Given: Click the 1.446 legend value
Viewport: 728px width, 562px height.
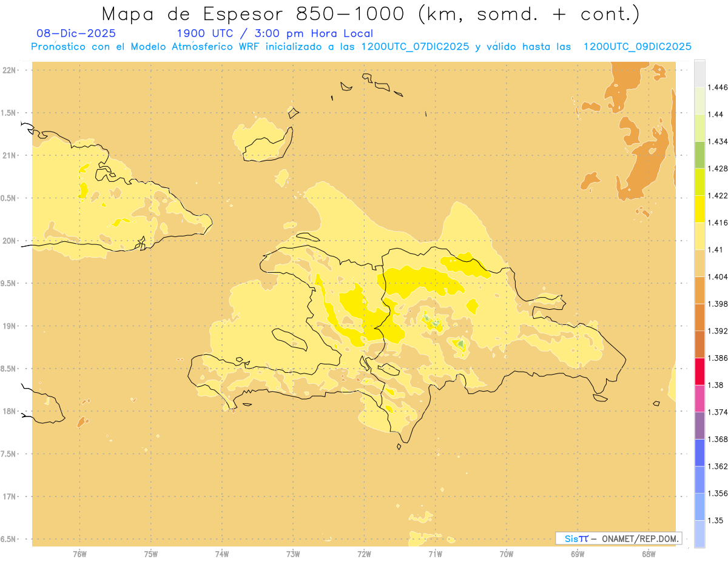Looking at the screenshot, I should click(718, 87).
